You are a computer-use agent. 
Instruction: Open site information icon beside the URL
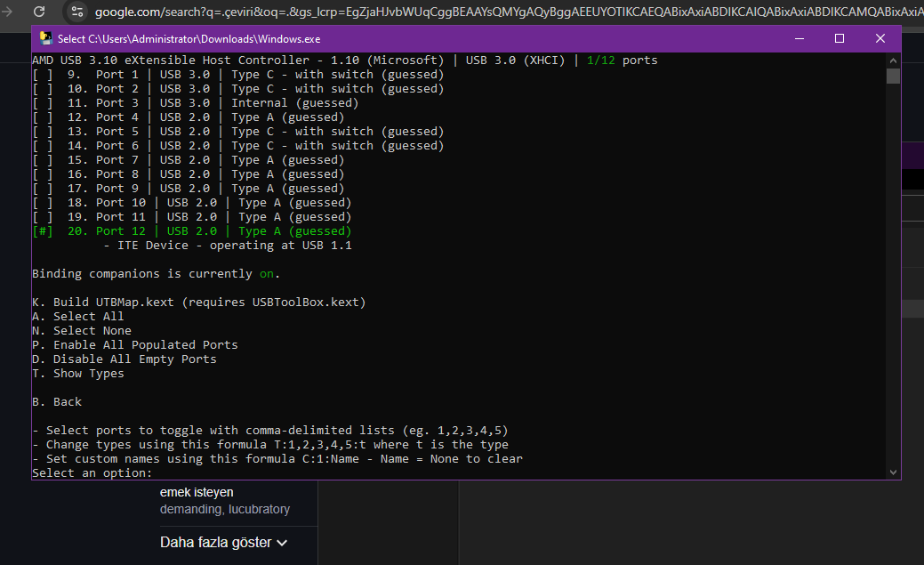[76, 12]
